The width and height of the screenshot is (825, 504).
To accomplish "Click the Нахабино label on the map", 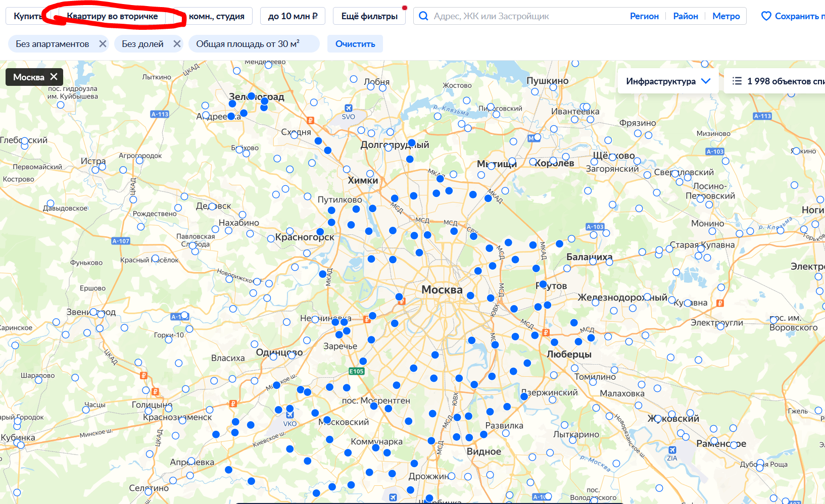I will [239, 223].
